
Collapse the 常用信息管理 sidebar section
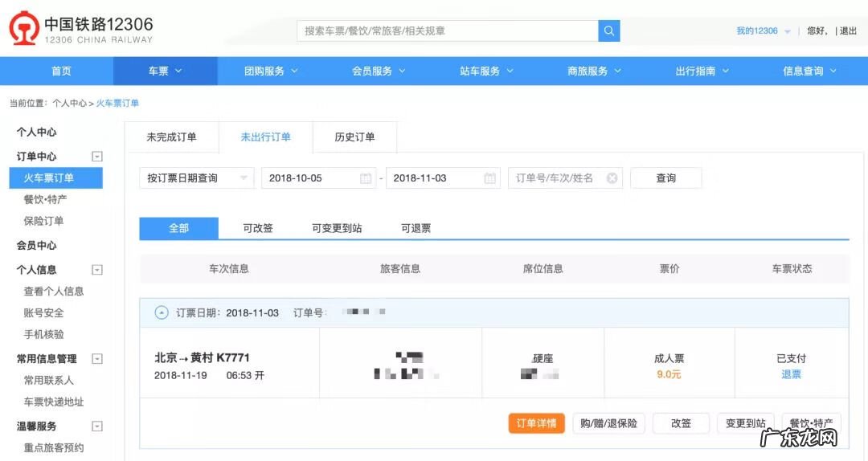[97, 359]
